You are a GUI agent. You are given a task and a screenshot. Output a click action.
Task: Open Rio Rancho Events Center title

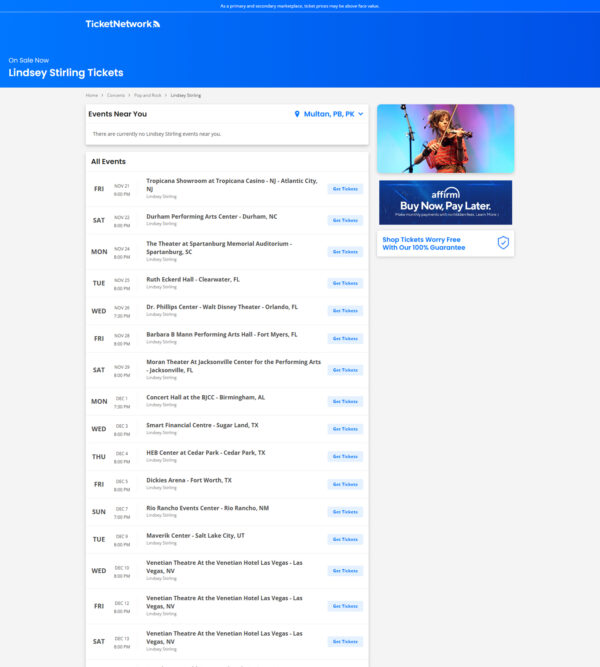tap(207, 508)
